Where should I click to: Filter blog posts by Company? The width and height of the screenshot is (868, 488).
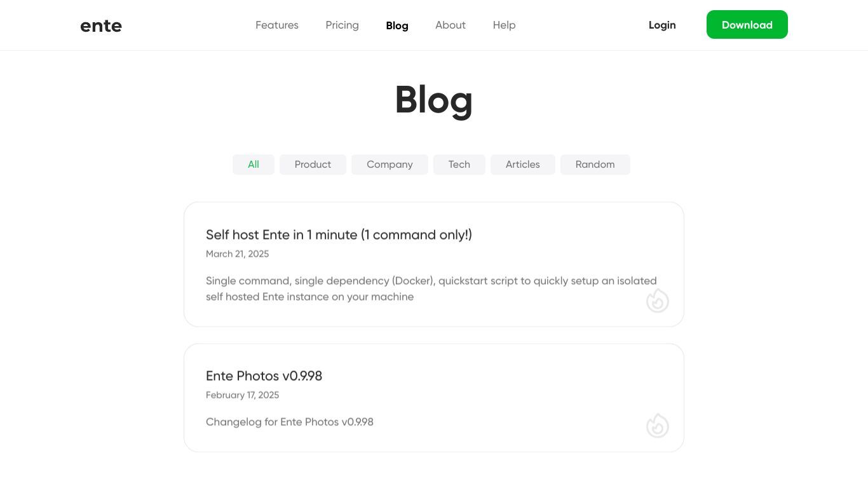(390, 165)
